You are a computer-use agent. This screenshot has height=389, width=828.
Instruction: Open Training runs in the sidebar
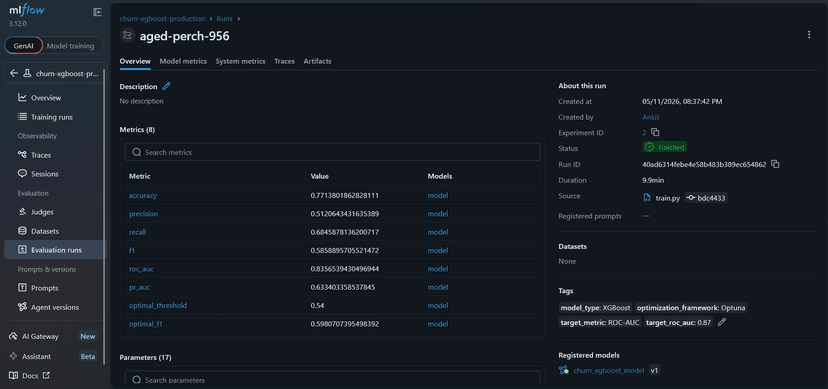[x=55, y=117]
